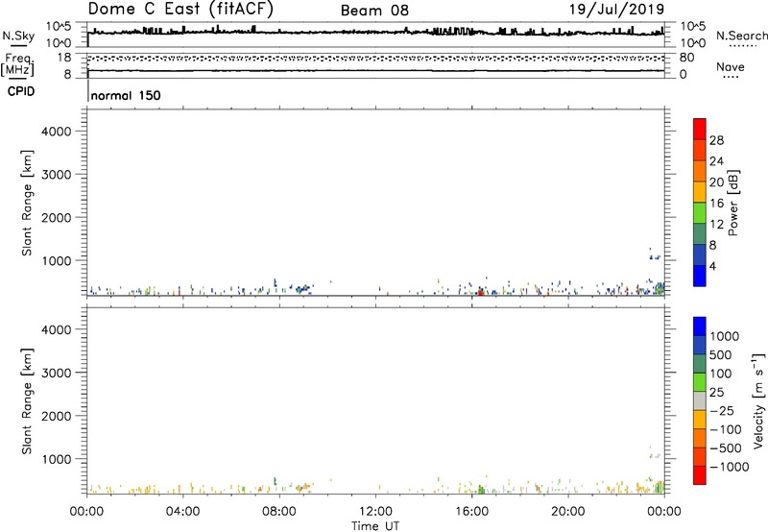Click the "08:00" time tick label
Viewport: 768px width, 532px height.
point(279,512)
